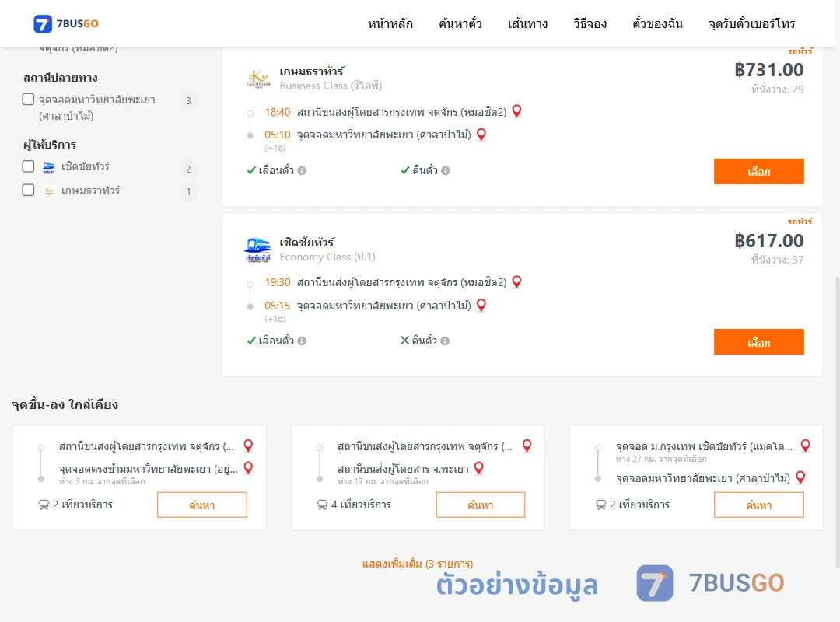Click the map pin for สถานีขนส่งผู้โดยสาร จ.พะเยา
Screen dimensions: 840x622
point(479,468)
